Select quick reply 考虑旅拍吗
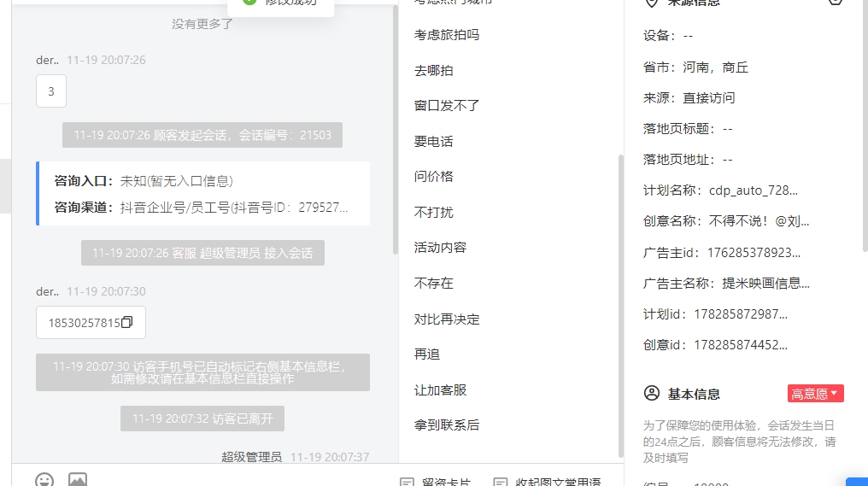The width and height of the screenshot is (868, 486). click(447, 35)
